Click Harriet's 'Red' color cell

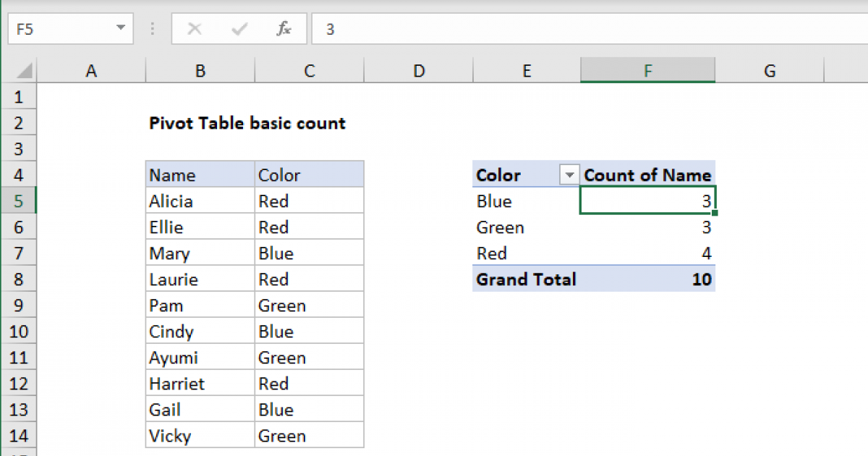click(x=310, y=384)
